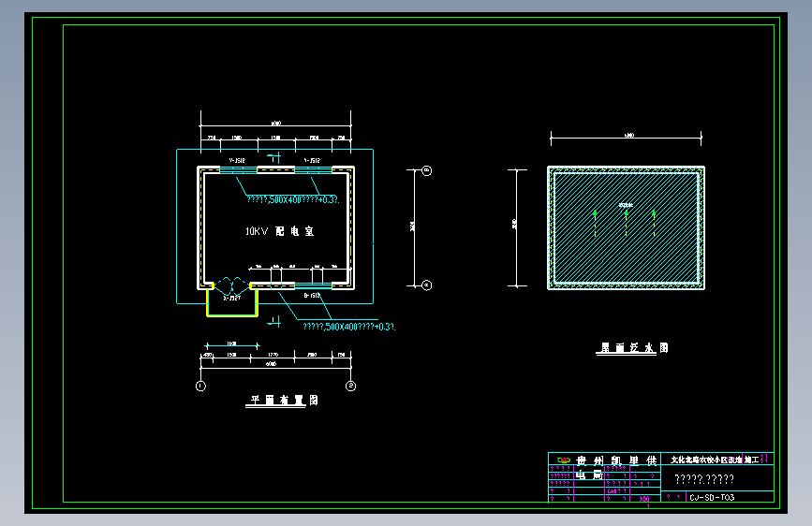This screenshot has height=526, width=812.
Task: Click upper section cut marker 1
Action: pos(274,157)
